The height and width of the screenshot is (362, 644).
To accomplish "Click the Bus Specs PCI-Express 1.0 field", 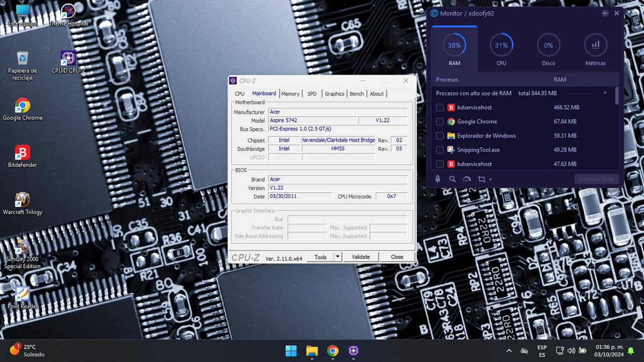I will point(338,129).
